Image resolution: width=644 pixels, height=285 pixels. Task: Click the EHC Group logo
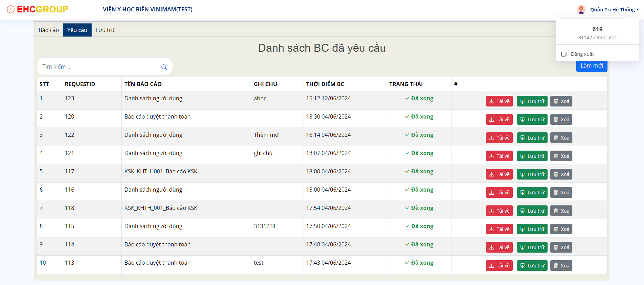[x=38, y=9]
